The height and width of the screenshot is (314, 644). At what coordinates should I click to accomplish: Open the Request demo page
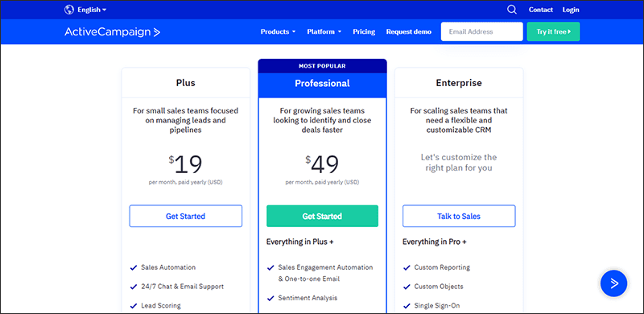point(409,31)
